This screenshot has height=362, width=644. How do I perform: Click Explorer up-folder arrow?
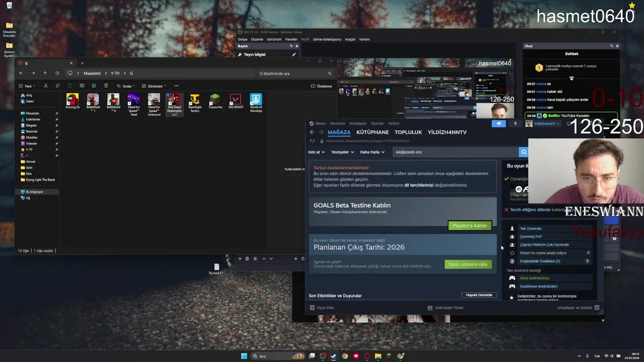45,73
